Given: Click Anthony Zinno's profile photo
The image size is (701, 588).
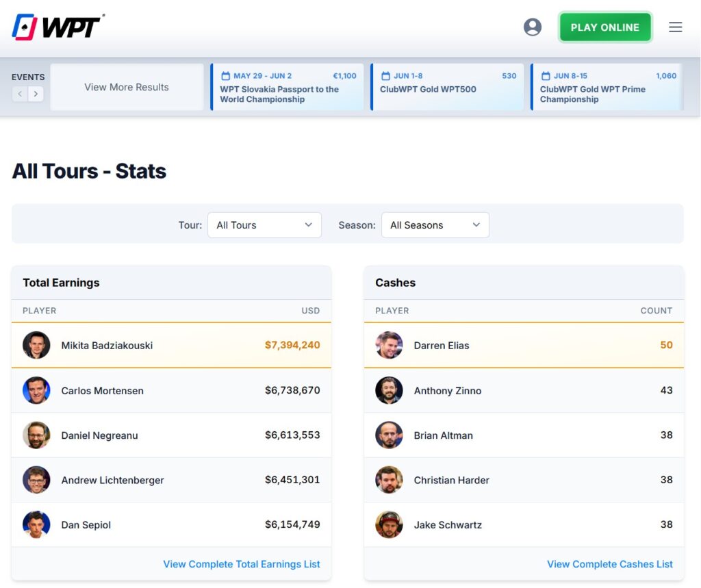Looking at the screenshot, I should [389, 390].
